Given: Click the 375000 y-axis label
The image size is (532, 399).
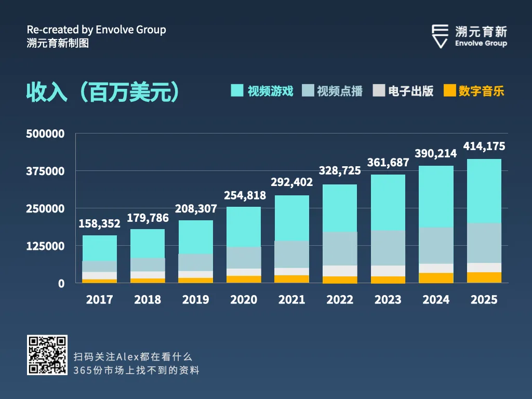Looking at the screenshot, I should (x=46, y=171).
